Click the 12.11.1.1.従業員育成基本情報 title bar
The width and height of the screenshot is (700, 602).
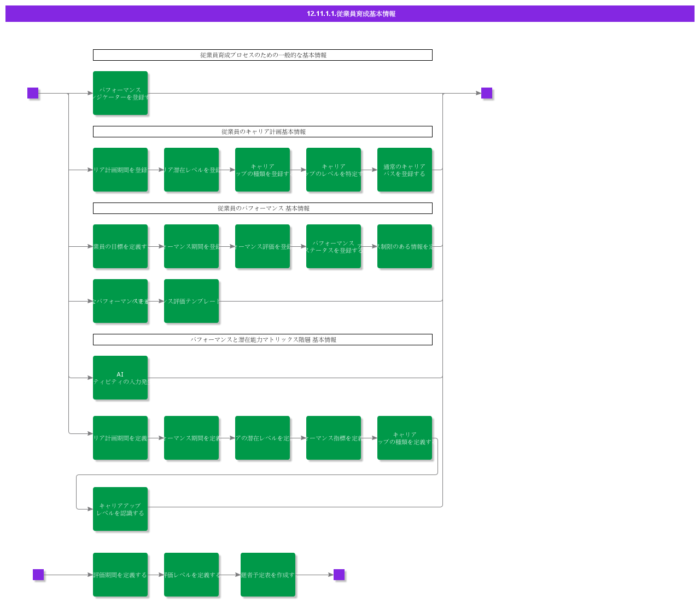(x=350, y=14)
